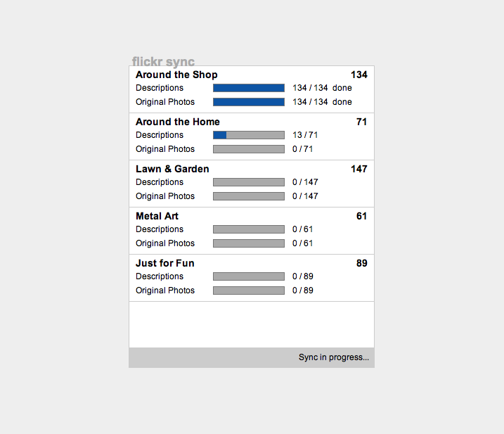Click Lawn & Garden Original Photos progress bar
Viewport: 504px width, 434px height.
click(249, 196)
